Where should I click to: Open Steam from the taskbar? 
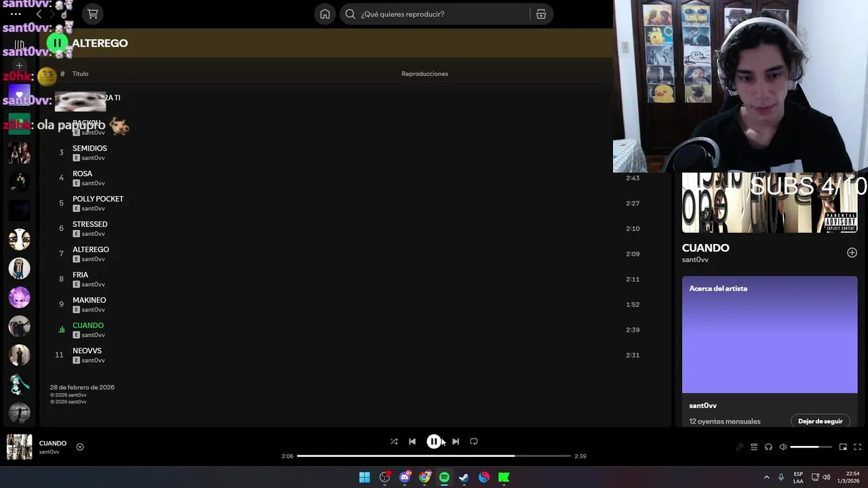(x=464, y=477)
